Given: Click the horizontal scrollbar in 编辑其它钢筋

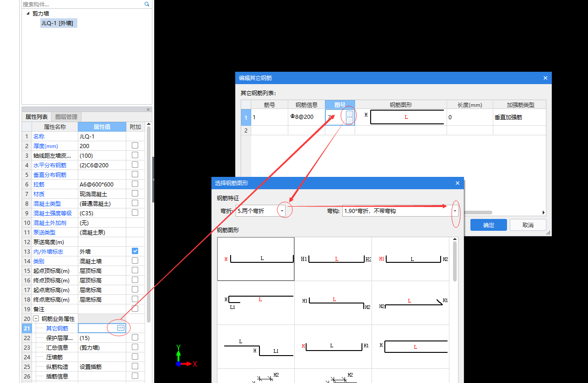Looking at the screenshot, I should click(x=478, y=213).
